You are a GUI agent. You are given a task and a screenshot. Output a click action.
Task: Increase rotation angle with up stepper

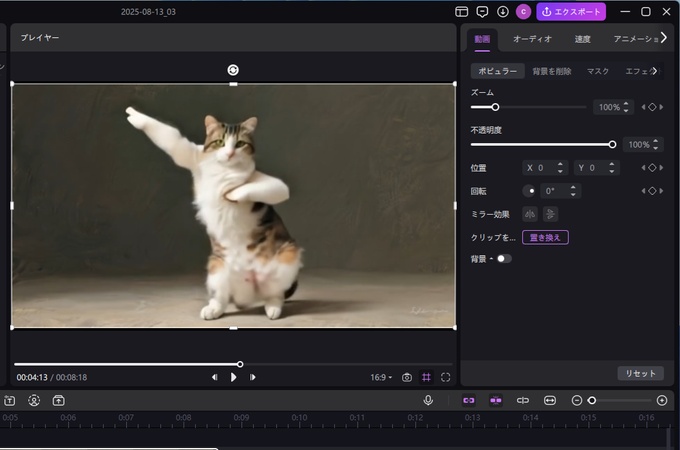click(573, 187)
